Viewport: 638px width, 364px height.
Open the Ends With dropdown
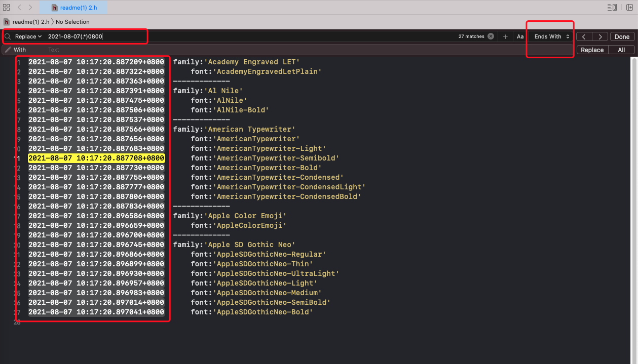click(x=550, y=36)
